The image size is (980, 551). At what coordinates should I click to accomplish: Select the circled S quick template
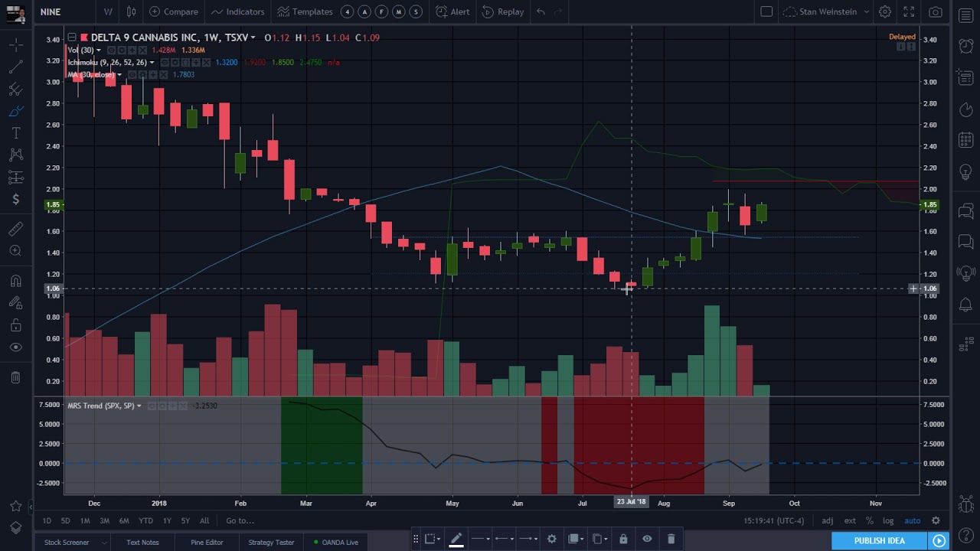(x=416, y=11)
